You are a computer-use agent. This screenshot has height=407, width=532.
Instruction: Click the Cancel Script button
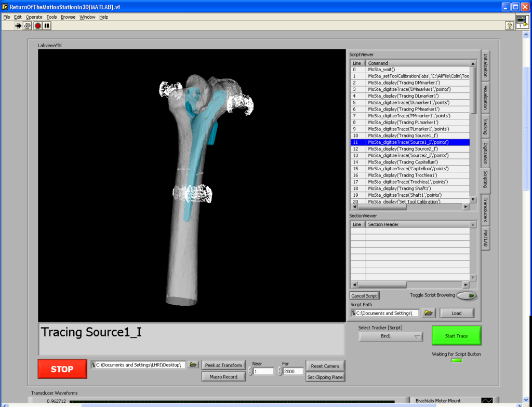364,296
